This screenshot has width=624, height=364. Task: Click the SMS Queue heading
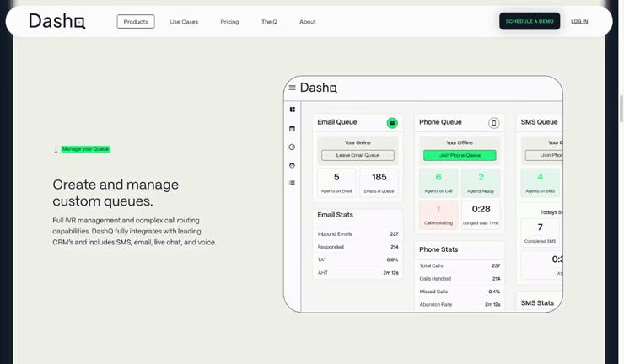pyautogui.click(x=539, y=122)
